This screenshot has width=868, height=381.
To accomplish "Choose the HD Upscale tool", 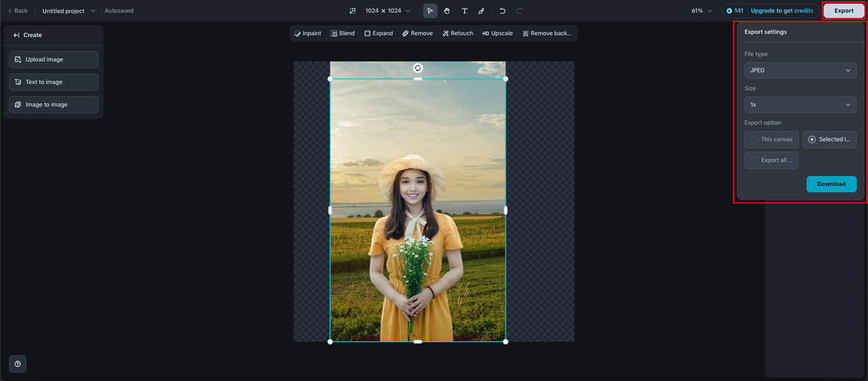I will pyautogui.click(x=497, y=33).
